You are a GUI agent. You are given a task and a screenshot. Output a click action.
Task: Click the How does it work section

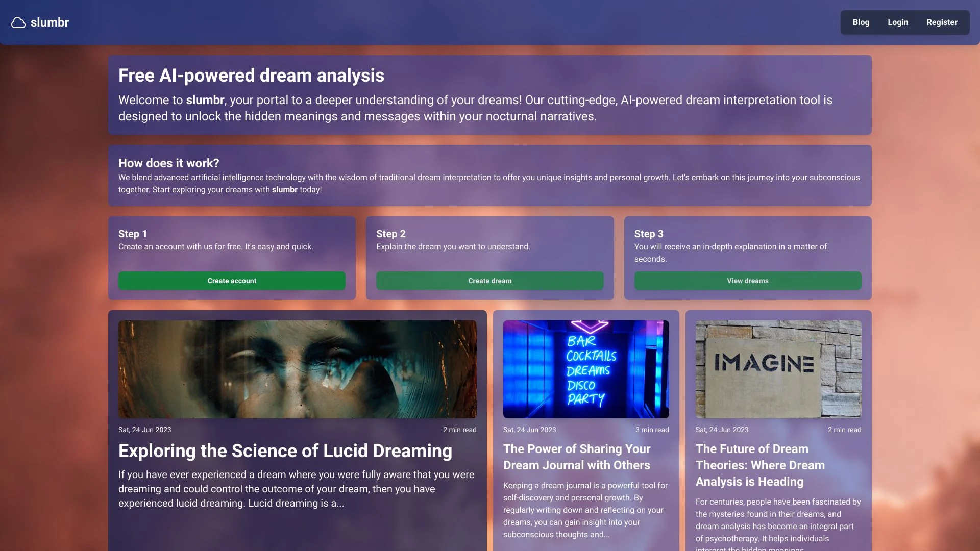pos(168,163)
